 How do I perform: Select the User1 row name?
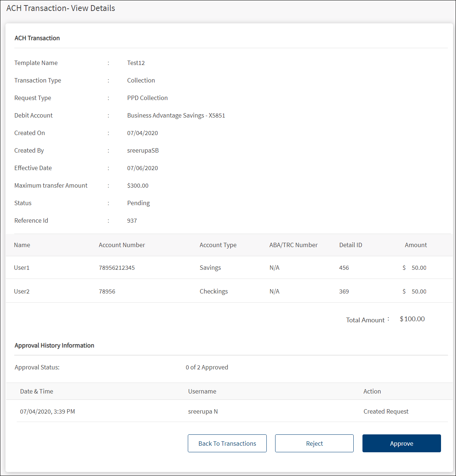(x=22, y=268)
